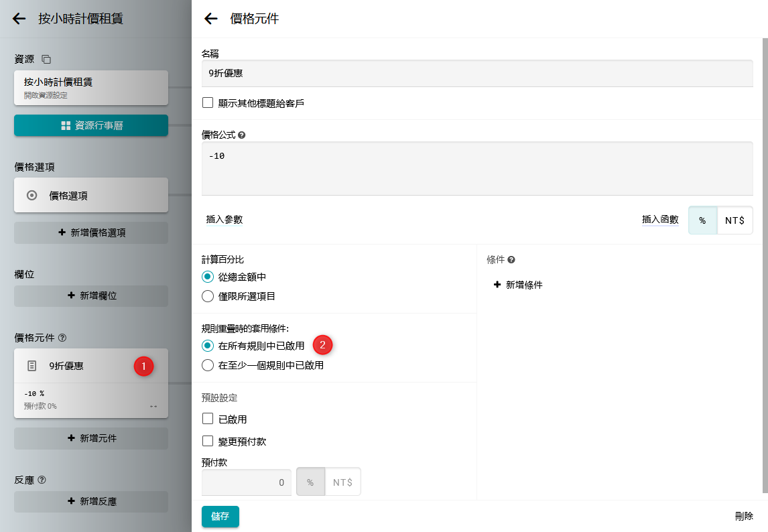This screenshot has height=532, width=768.
Task: Click help icon next to 價格公式
Action: point(242,135)
